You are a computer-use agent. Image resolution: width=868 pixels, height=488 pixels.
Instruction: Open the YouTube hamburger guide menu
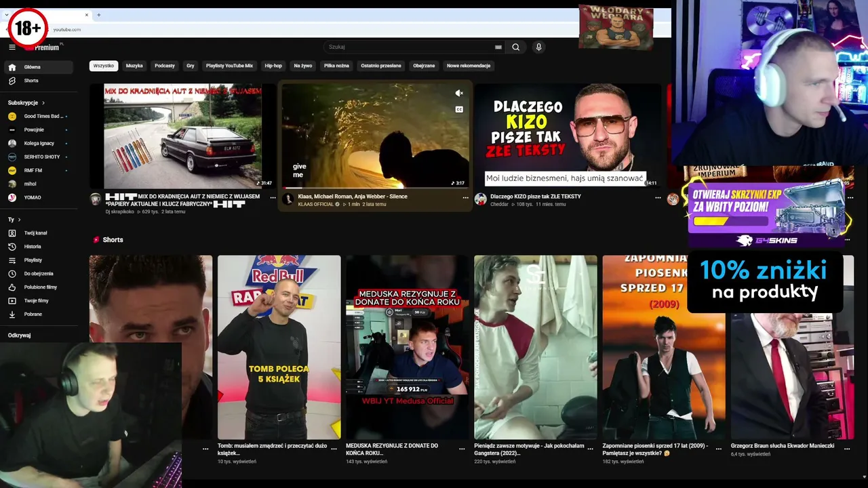tap(12, 47)
